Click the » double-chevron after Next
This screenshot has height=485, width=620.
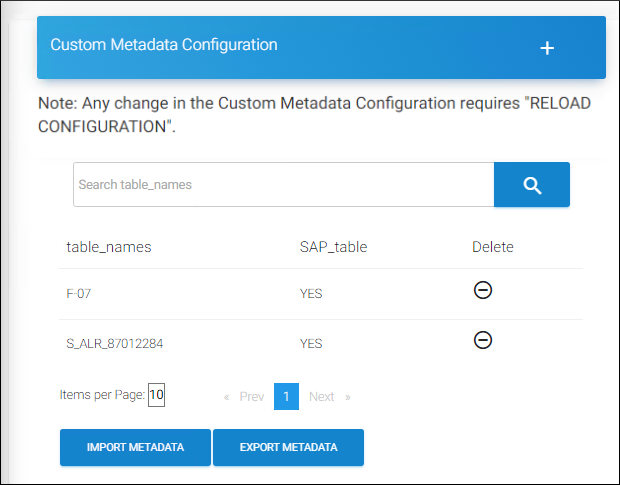coord(348,397)
